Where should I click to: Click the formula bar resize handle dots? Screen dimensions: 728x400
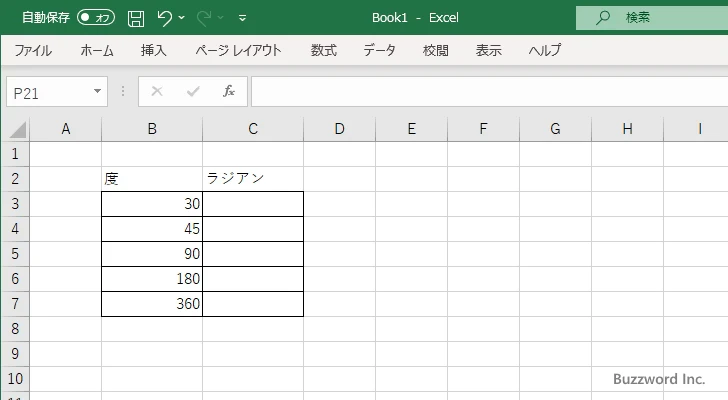pos(123,91)
